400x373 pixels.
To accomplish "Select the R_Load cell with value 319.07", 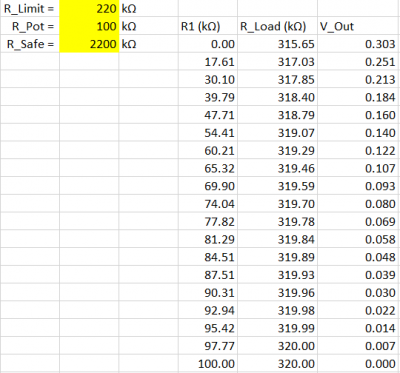I will (277, 133).
